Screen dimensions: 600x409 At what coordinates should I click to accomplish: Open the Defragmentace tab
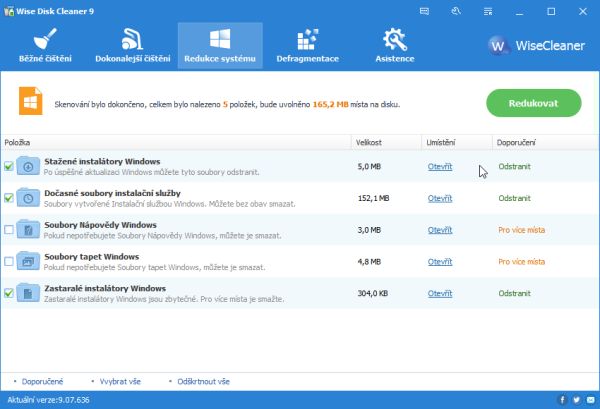(308, 46)
